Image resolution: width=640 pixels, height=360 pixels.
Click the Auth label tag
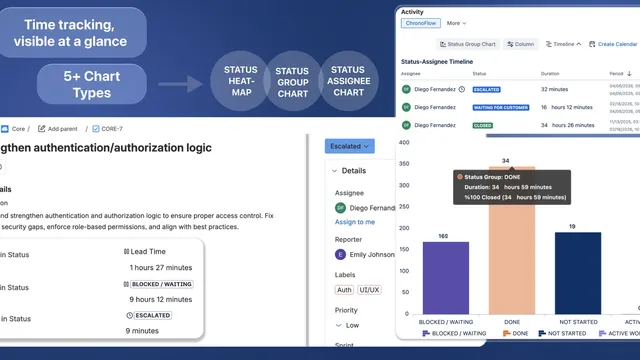point(344,290)
